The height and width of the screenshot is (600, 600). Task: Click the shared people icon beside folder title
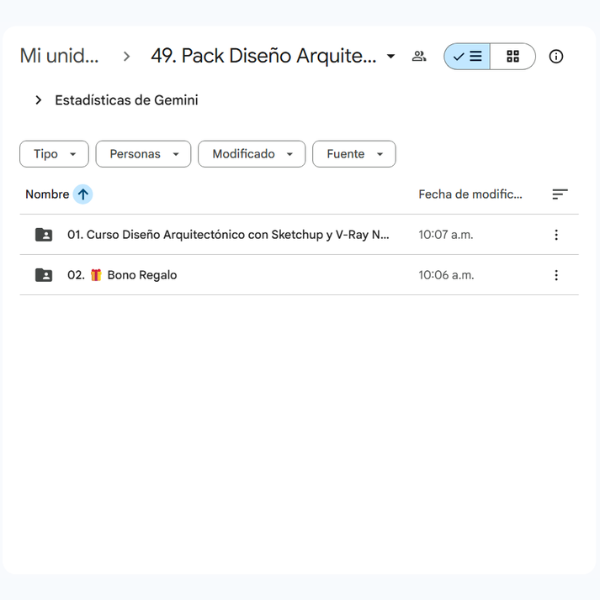(419, 57)
